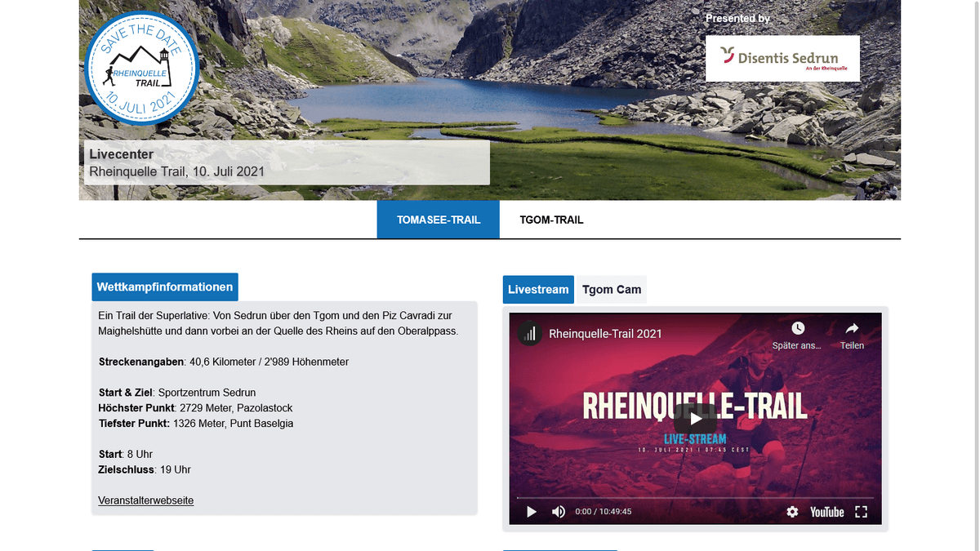Open the Disentis Sedrun sponsor logo
The width and height of the screenshot is (980, 551).
(782, 58)
